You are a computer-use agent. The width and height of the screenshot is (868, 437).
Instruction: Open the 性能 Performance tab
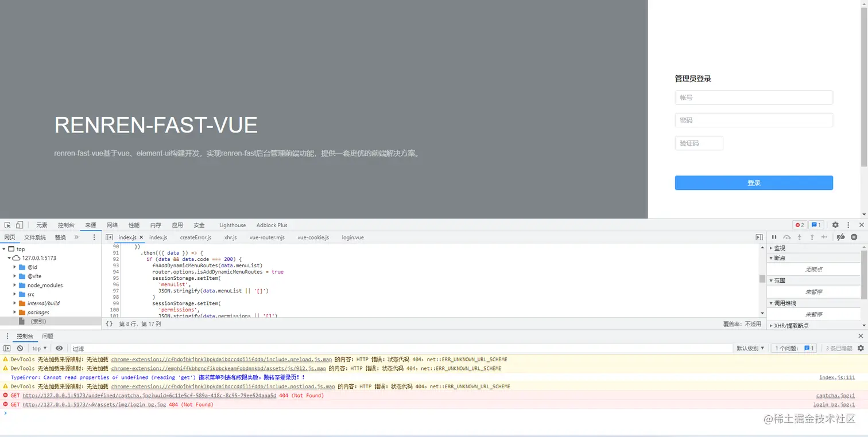pos(134,225)
